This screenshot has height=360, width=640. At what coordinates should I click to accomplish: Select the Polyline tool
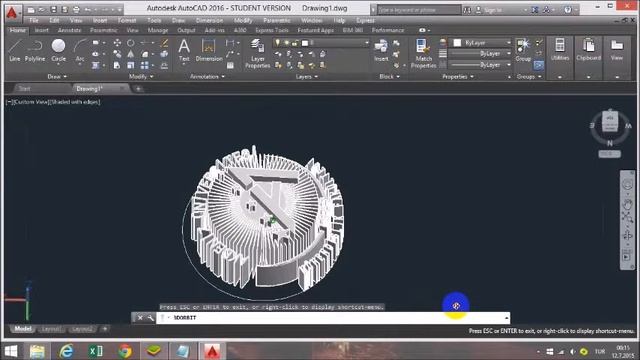35,50
